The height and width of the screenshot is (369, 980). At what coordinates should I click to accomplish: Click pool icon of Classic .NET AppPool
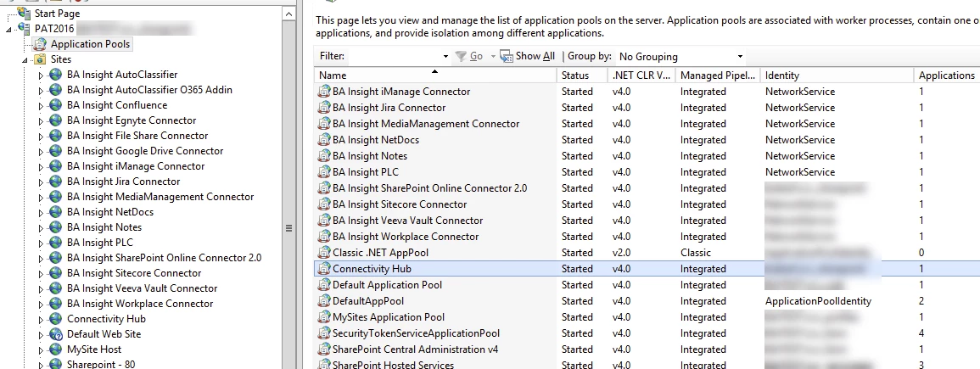coord(324,253)
